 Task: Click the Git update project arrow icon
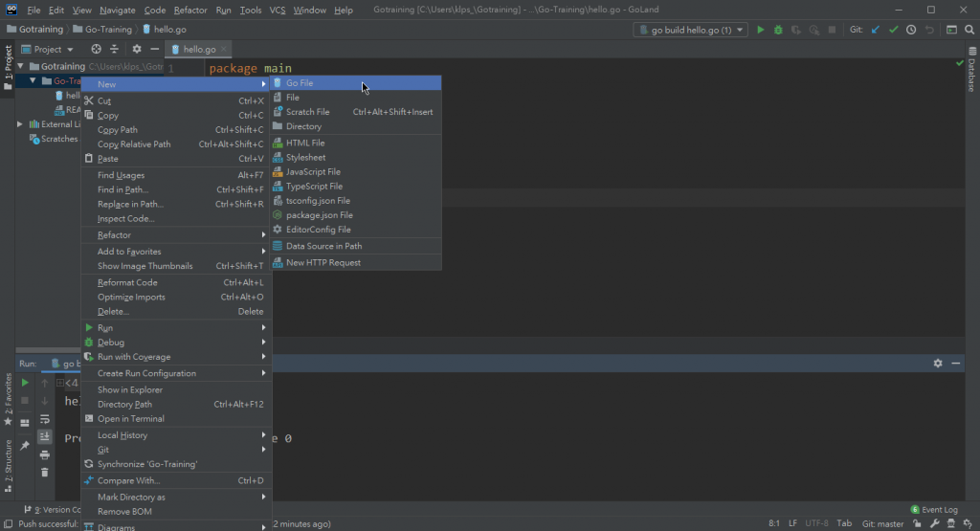click(875, 30)
